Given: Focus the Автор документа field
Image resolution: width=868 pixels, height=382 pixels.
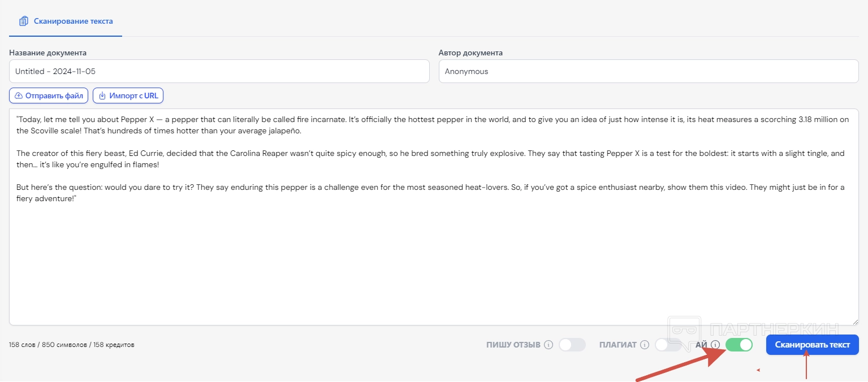Looking at the screenshot, I should tap(648, 72).
